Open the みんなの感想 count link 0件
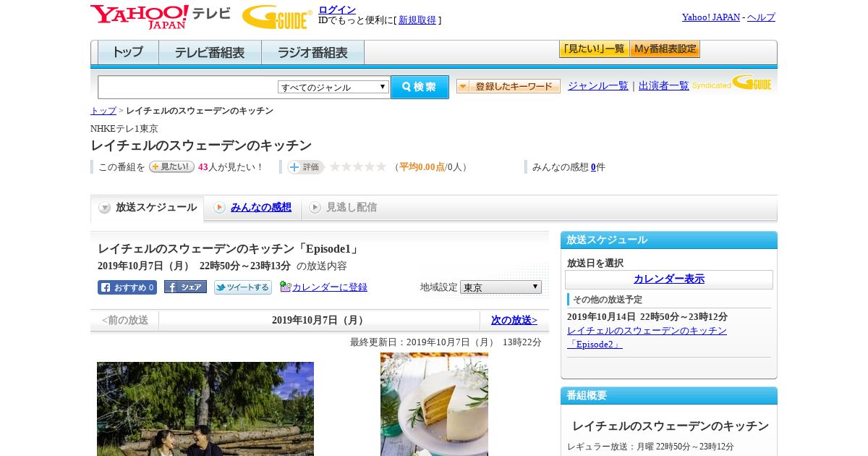Image resolution: width=868 pixels, height=456 pixels. coord(593,167)
